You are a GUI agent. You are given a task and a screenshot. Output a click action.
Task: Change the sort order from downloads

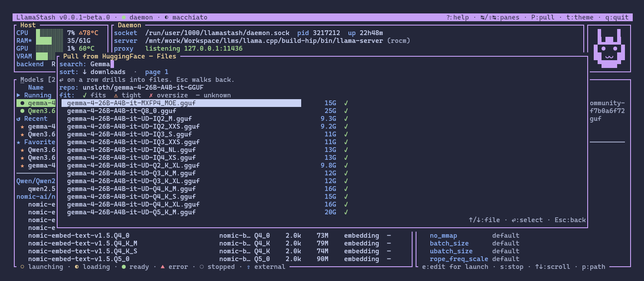point(104,72)
